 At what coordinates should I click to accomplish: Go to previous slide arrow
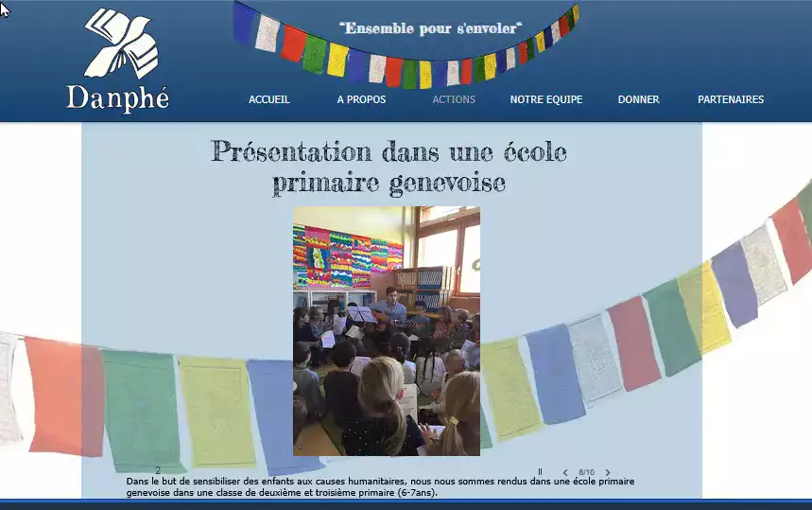565,472
